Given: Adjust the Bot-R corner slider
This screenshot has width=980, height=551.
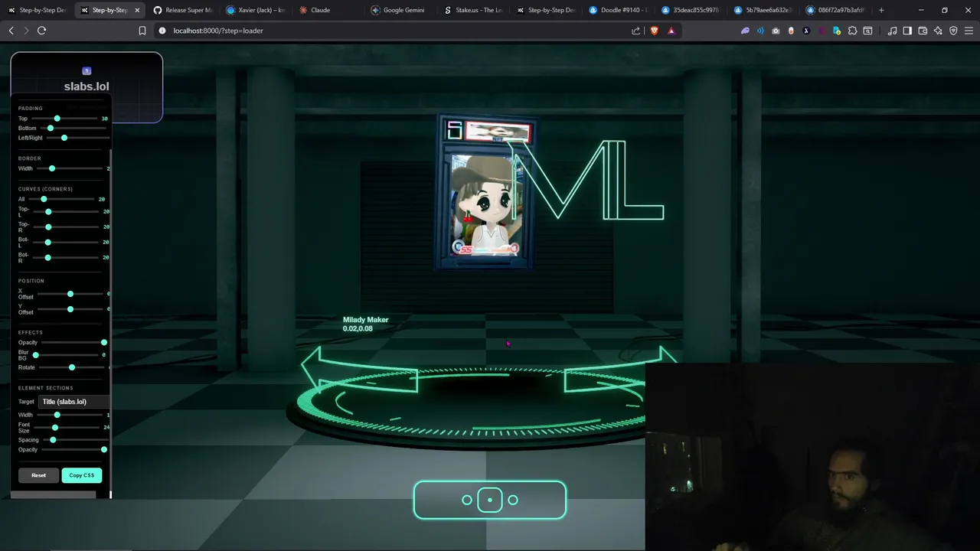Looking at the screenshot, I should coord(67,257).
